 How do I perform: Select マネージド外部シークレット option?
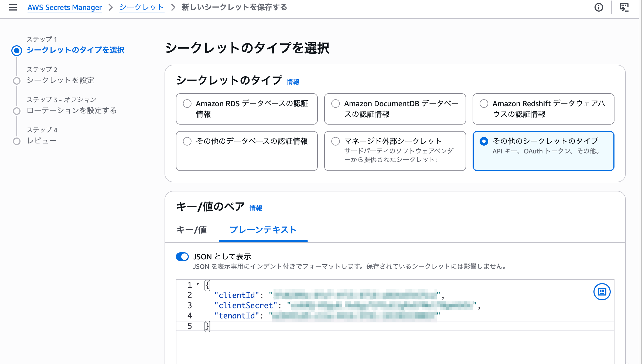coord(395,151)
